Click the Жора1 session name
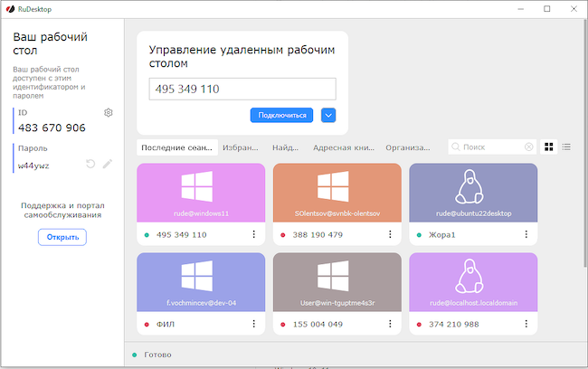 pos(441,235)
